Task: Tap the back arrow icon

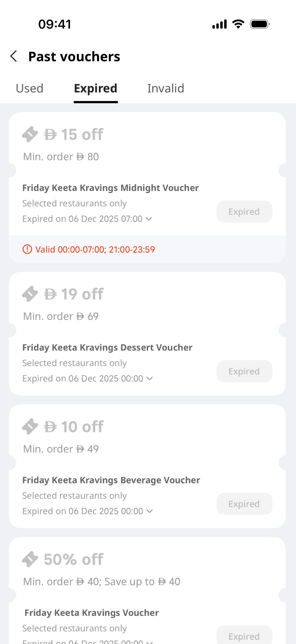Action: point(14,56)
